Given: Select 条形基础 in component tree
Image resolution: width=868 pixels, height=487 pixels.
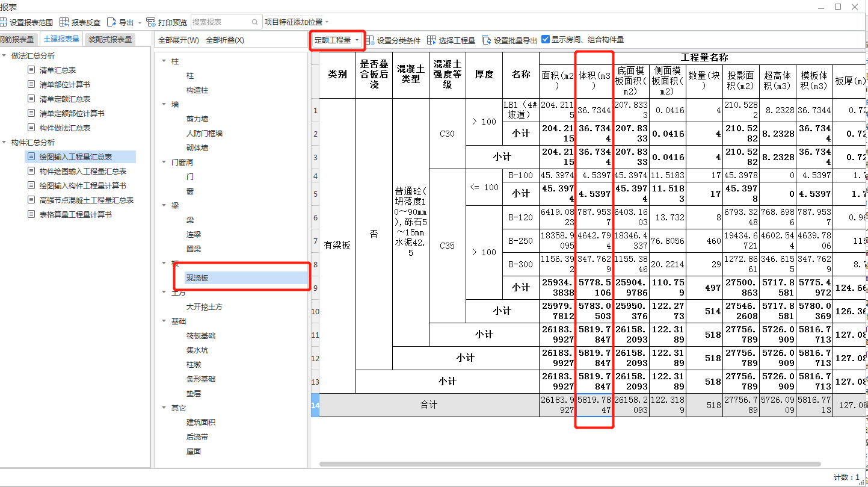Looking at the screenshot, I should pyautogui.click(x=201, y=379).
